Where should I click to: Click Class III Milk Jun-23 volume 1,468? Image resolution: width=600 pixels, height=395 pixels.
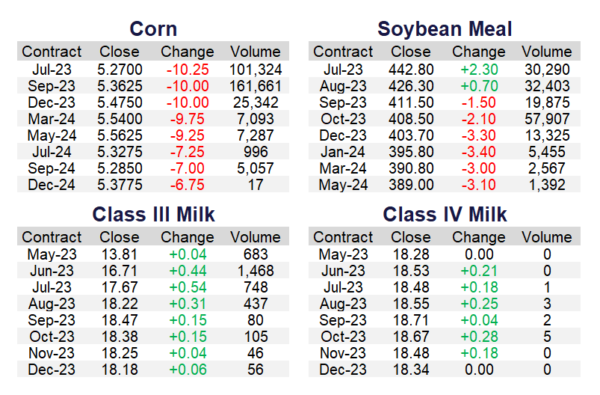click(x=255, y=271)
